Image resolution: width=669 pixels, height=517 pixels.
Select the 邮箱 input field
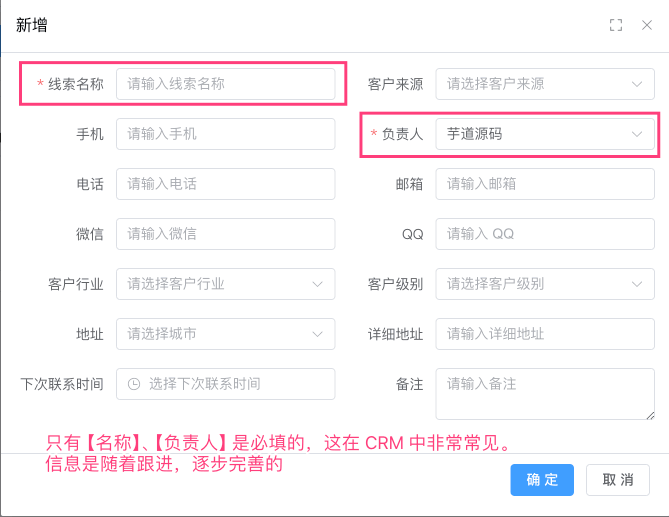(545, 184)
